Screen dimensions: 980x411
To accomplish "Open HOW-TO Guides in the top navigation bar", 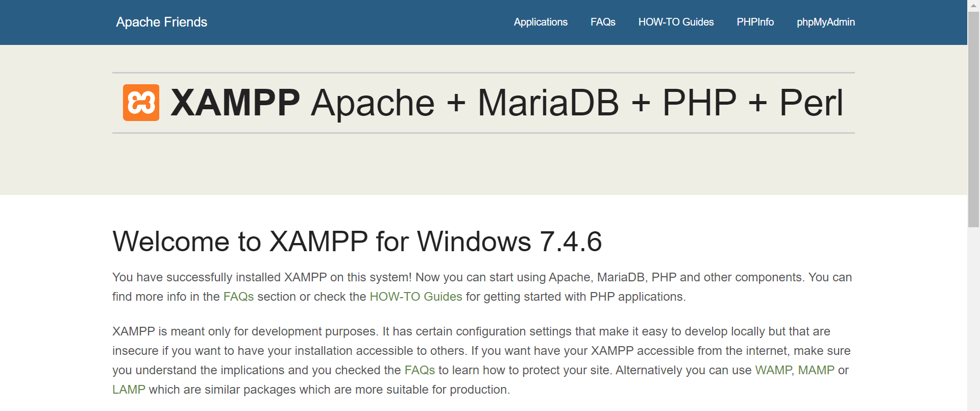I will point(676,22).
